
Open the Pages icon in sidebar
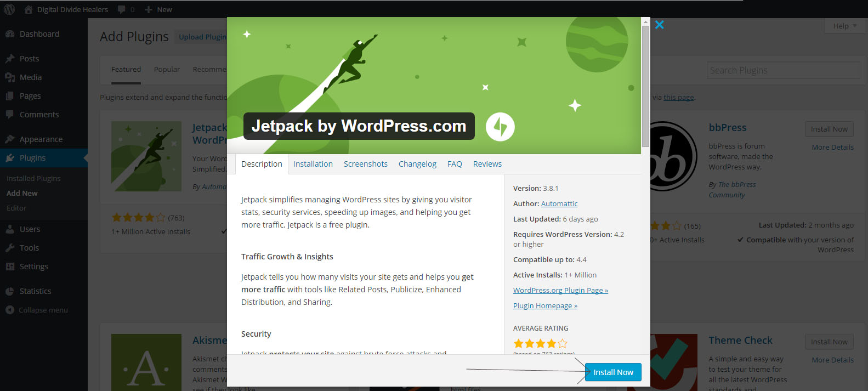pyautogui.click(x=10, y=96)
